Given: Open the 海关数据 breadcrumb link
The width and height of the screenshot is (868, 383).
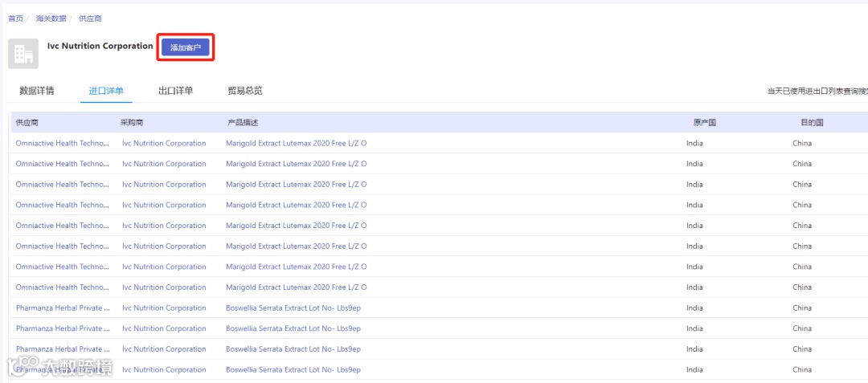Looking at the screenshot, I should (x=51, y=18).
